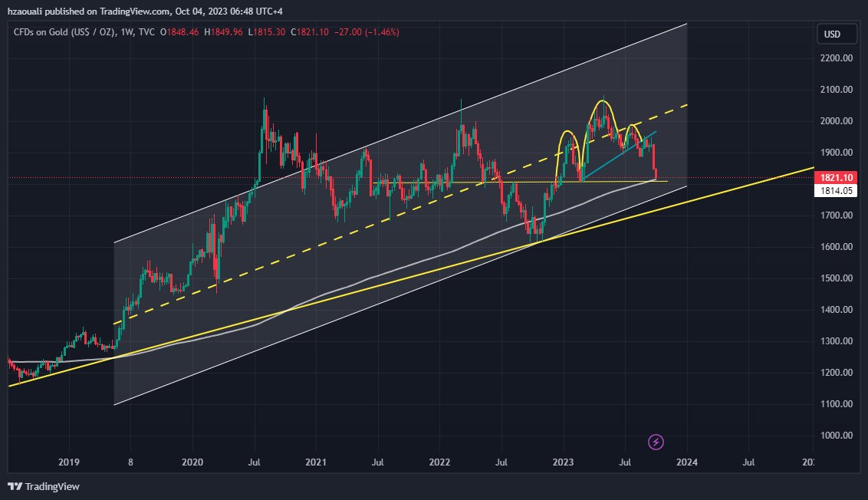Click the teal trendline drawing near 2023 peak

pyautogui.click(x=620, y=156)
